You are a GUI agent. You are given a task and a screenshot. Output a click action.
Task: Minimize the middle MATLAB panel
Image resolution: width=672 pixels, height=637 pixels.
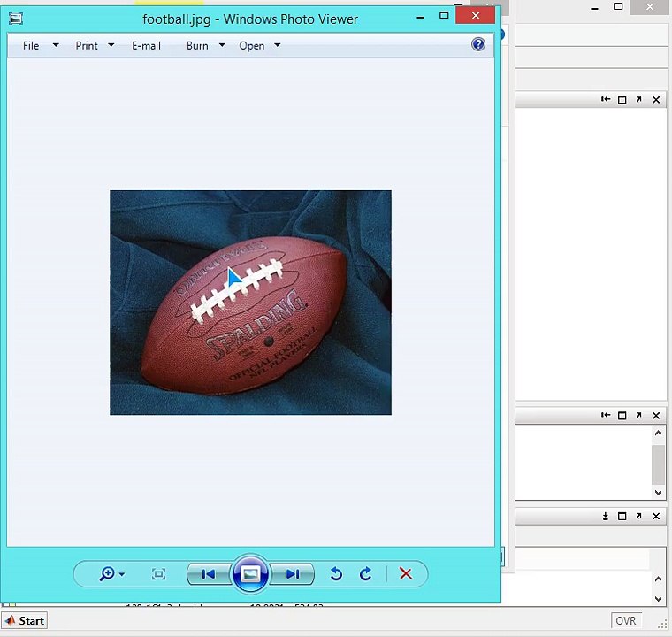606,415
